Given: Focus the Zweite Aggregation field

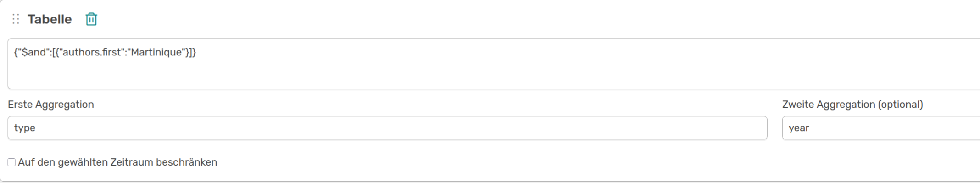Looking at the screenshot, I should [881, 128].
